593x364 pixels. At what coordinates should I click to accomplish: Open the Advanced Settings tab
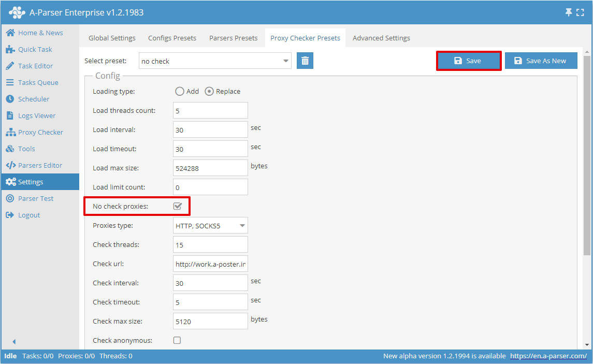[381, 38]
